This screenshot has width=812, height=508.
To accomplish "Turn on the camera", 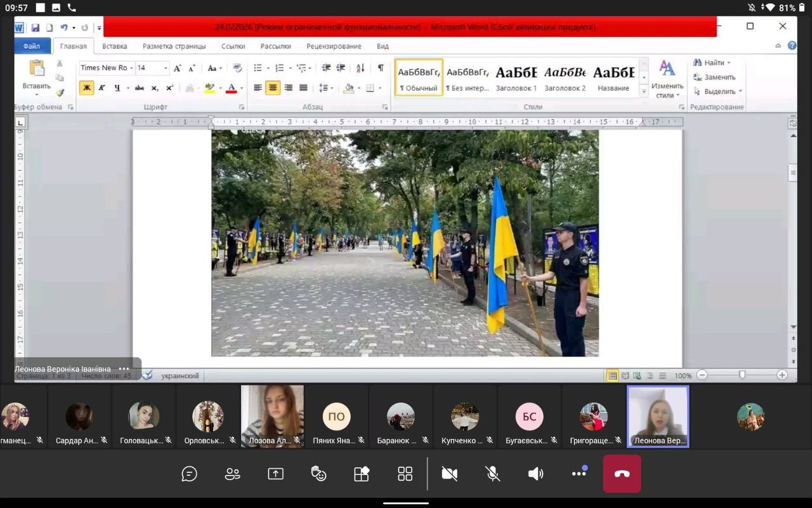I will tap(450, 474).
